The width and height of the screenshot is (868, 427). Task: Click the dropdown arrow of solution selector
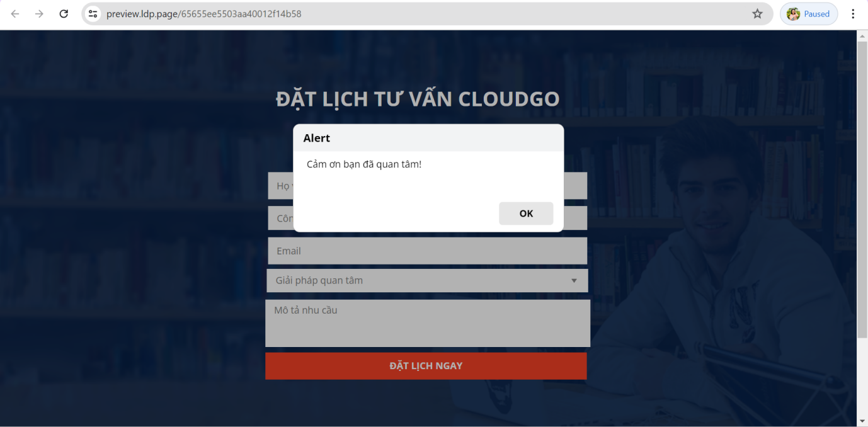click(574, 281)
